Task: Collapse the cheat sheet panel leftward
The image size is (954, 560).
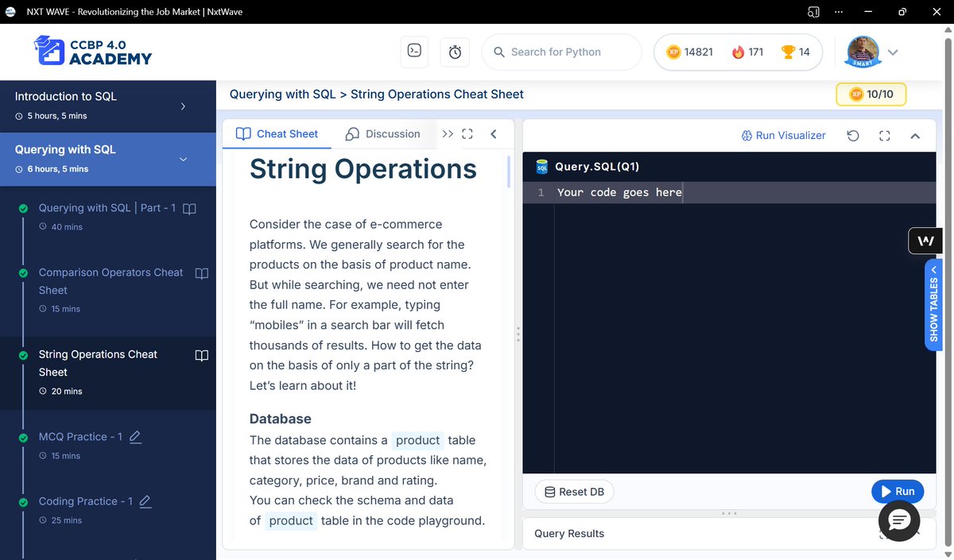Action: tap(493, 133)
